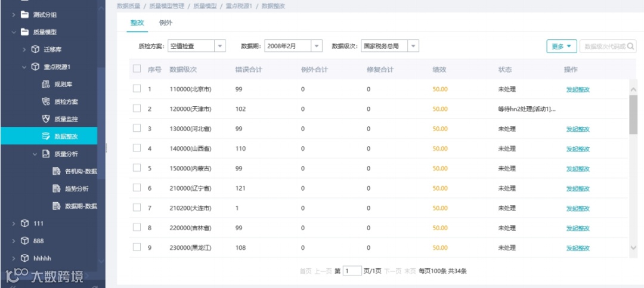Open 质量监控 monitoring icon
This screenshot has height=288, width=644.
coord(46,119)
